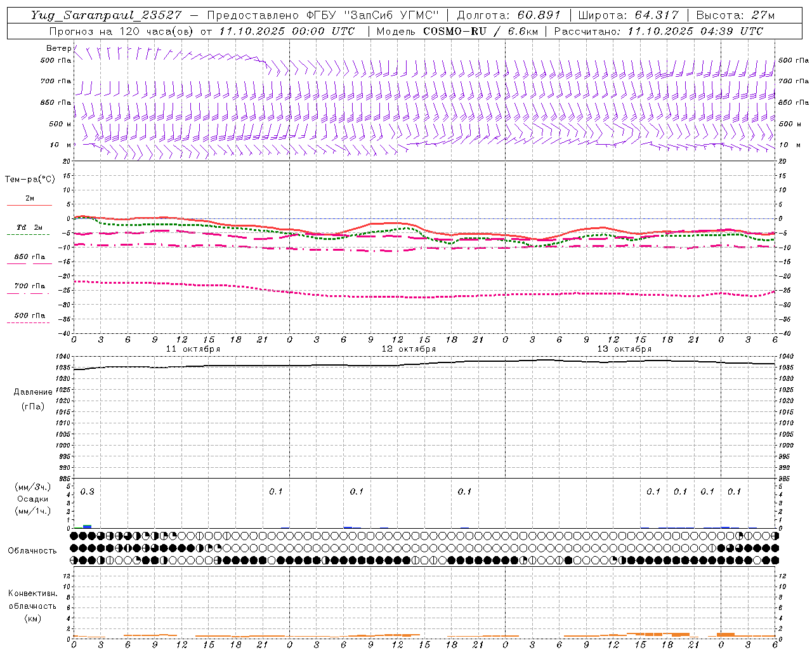This screenshot has height=650, width=812.
Task: Click the '(гПа)' unit under Давление
Action: click(33, 406)
